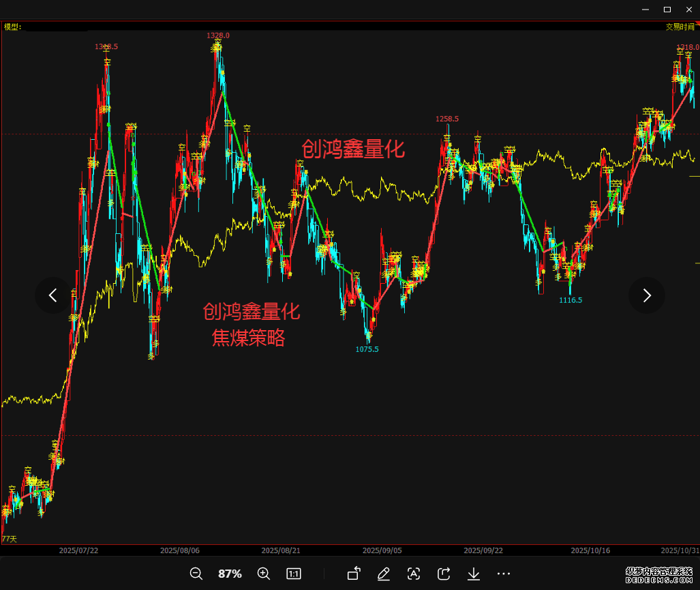Open the three-dot more options menu
The image size is (700, 590).
coord(504,574)
